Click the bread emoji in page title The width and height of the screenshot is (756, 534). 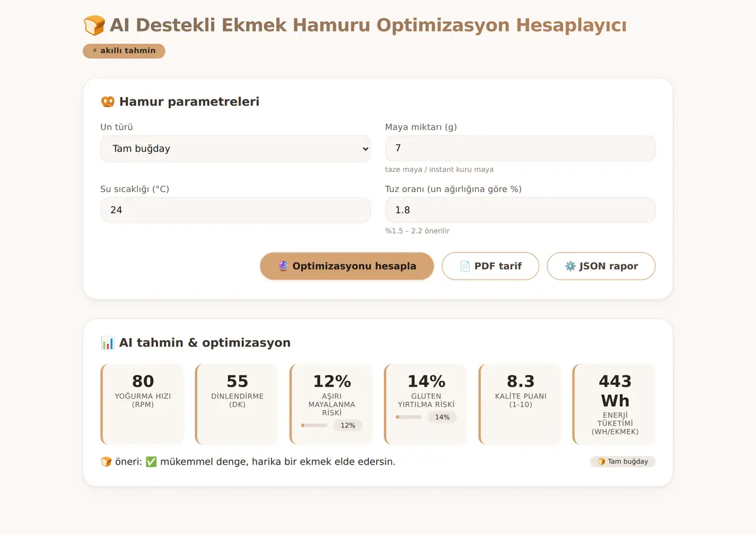[94, 26]
